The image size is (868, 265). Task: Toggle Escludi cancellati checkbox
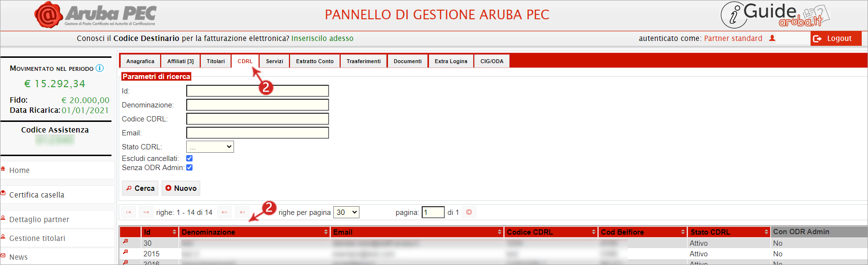[189, 158]
